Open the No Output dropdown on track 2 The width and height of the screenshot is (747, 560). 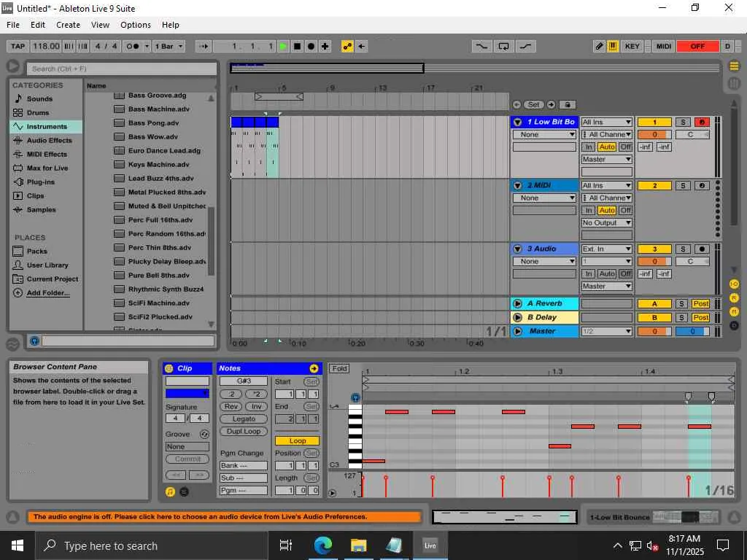point(606,222)
